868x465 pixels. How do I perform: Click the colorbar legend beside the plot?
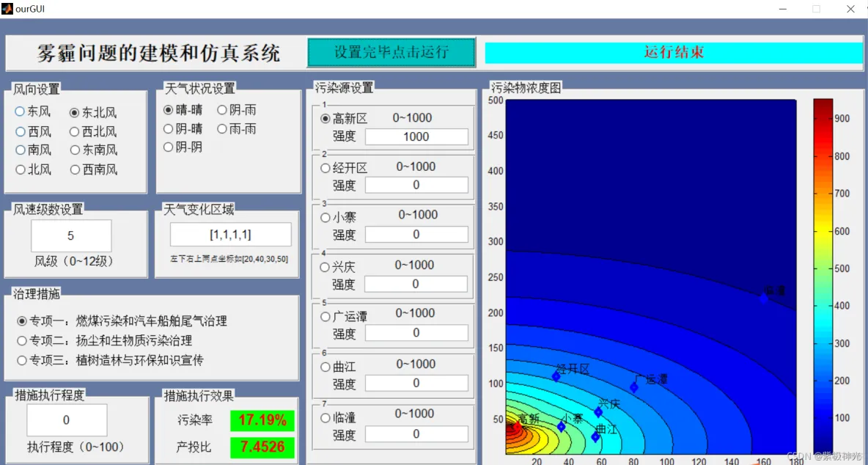click(x=823, y=277)
